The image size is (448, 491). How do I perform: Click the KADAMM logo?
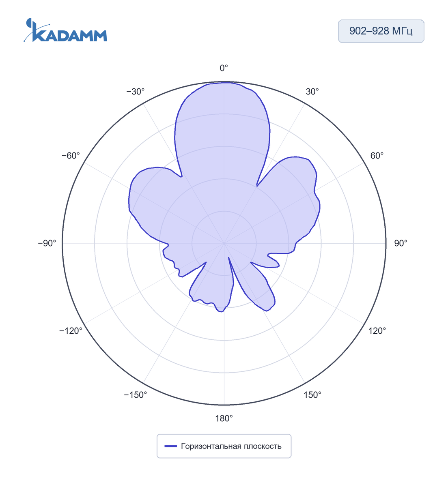65,30
